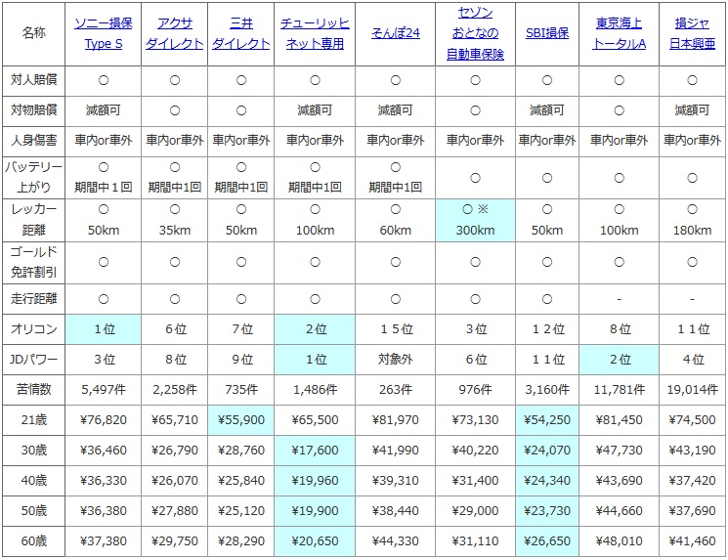Screen dimensions: 728x560
Task: Click the 50歳 row label
Action: (33, 511)
